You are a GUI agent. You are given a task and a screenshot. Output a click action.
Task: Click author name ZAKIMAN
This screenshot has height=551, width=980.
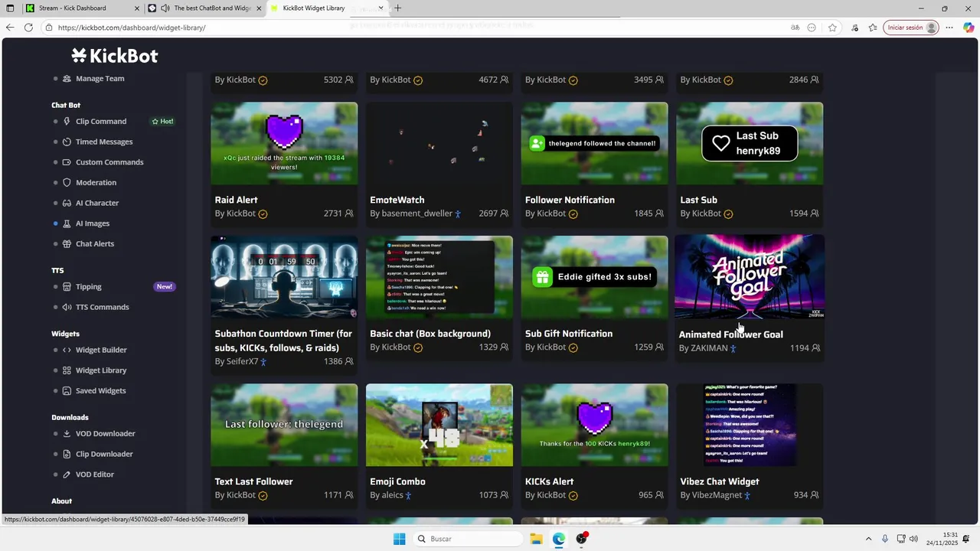click(x=709, y=348)
